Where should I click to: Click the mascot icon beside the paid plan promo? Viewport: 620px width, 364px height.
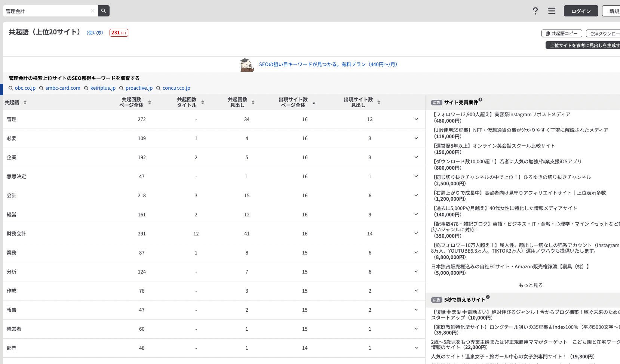247,64
